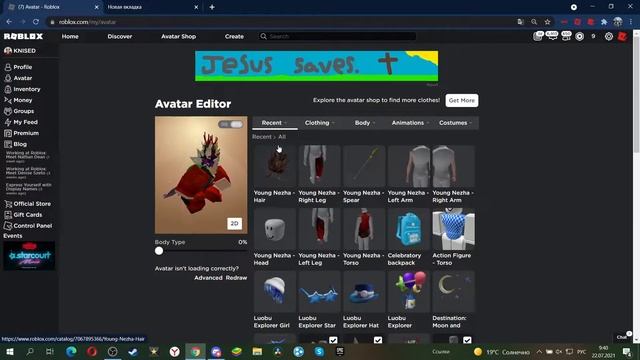This screenshot has width=640, height=360.
Task: Go to Discover in top navigation
Action: 120,36
